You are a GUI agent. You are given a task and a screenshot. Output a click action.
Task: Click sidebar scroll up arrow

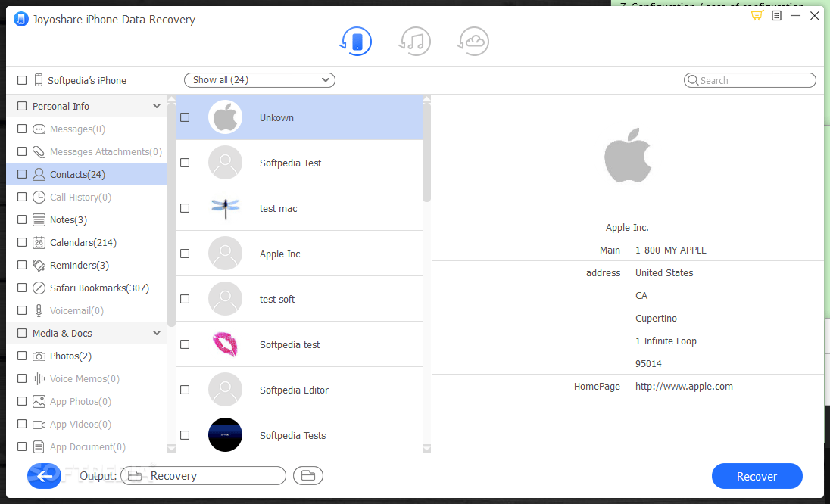pos(171,99)
